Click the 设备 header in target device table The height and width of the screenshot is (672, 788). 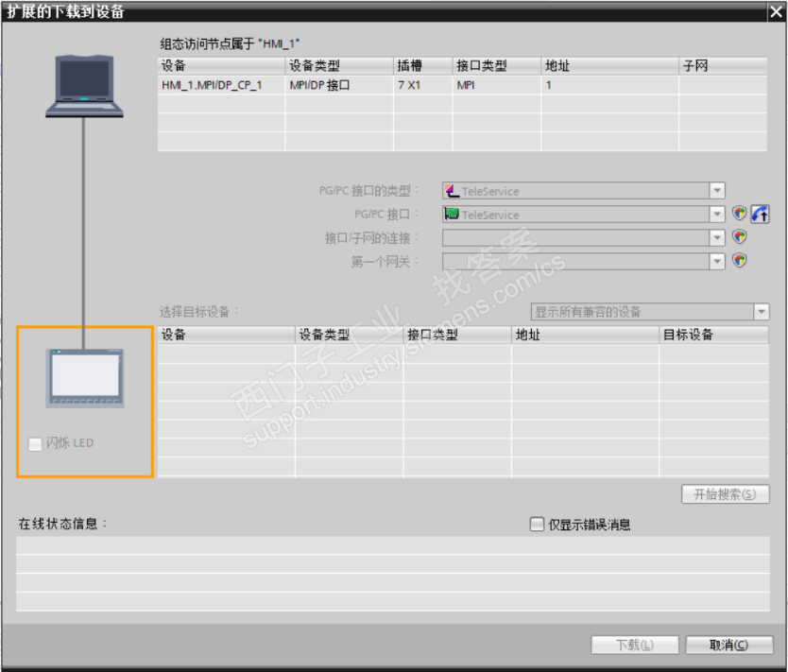(x=226, y=335)
